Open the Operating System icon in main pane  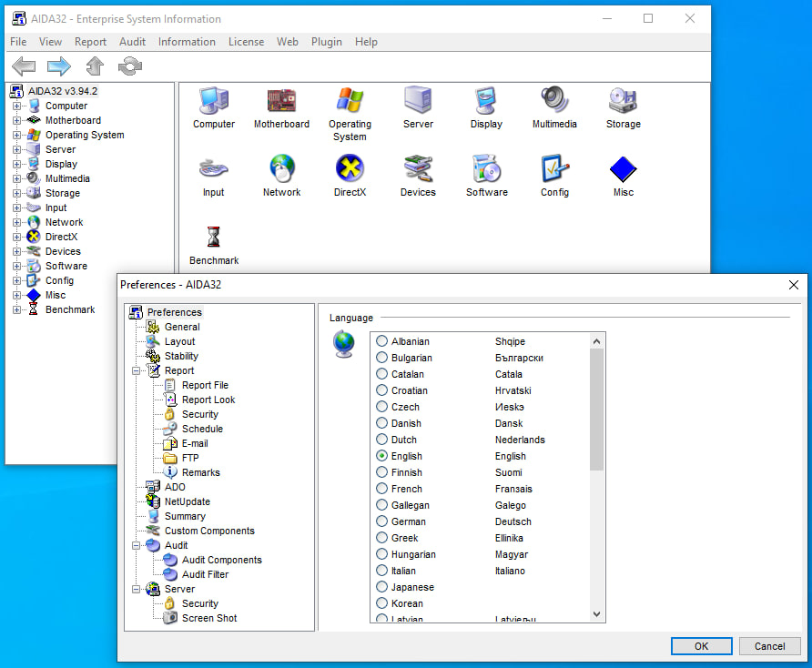350,100
